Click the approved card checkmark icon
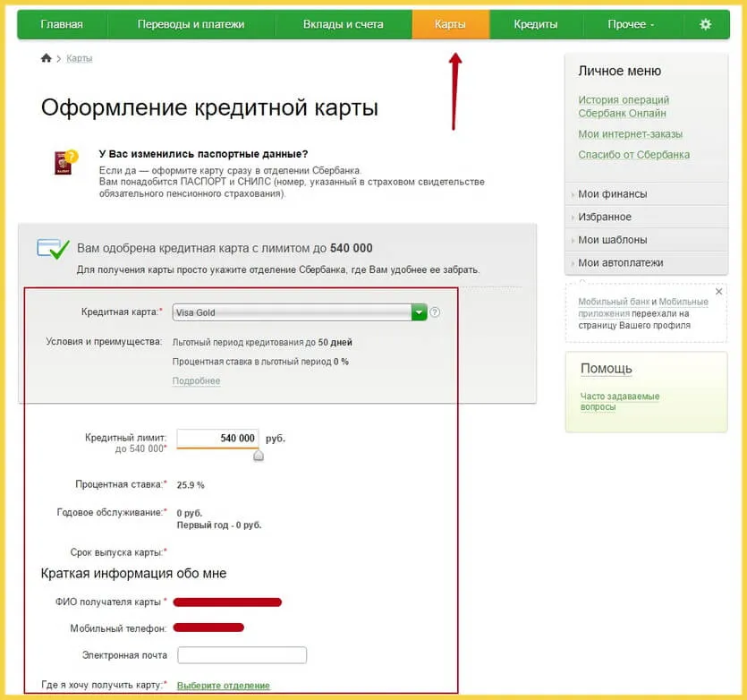The width and height of the screenshot is (747, 700). pos(53,249)
